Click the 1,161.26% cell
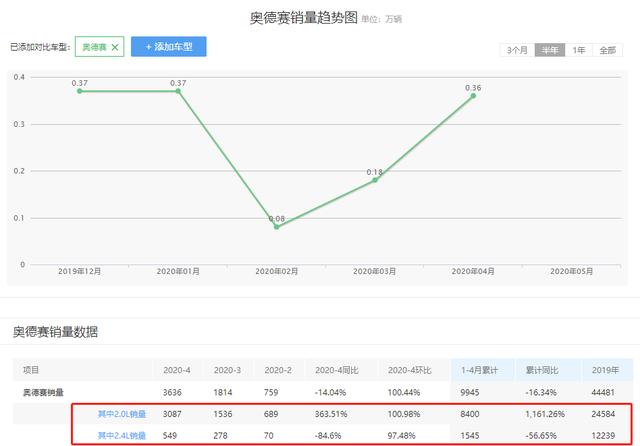The width and height of the screenshot is (640, 446). point(545,414)
